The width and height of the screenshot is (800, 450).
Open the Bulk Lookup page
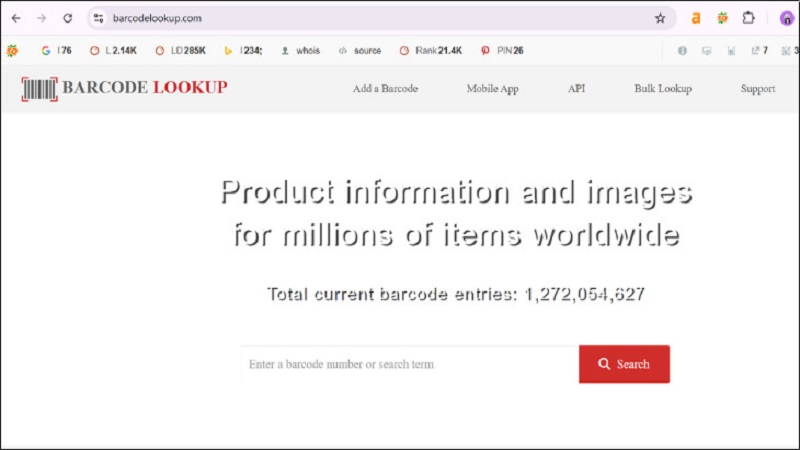[662, 89]
